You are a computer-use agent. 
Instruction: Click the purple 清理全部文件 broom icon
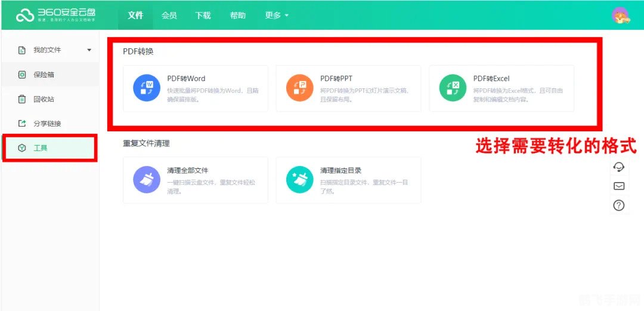[x=147, y=180]
